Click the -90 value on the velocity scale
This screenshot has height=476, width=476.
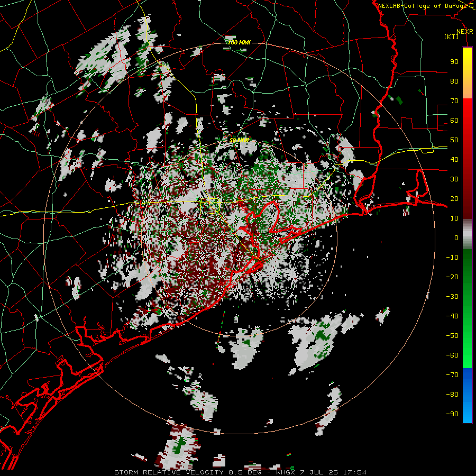point(452,414)
